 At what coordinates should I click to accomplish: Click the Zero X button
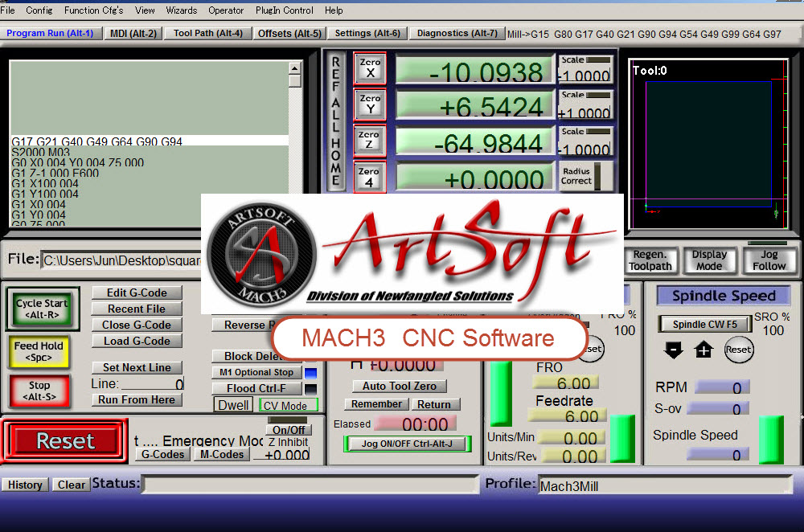(370, 68)
